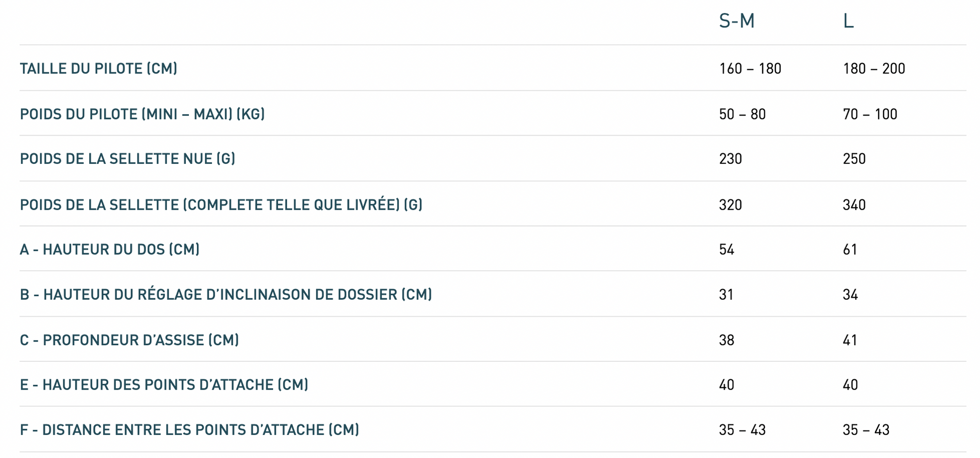Select the B - HAUTEUR DU RÉGLAGE D'INCLINAISON label
The height and width of the screenshot is (458, 980).
coord(226,294)
